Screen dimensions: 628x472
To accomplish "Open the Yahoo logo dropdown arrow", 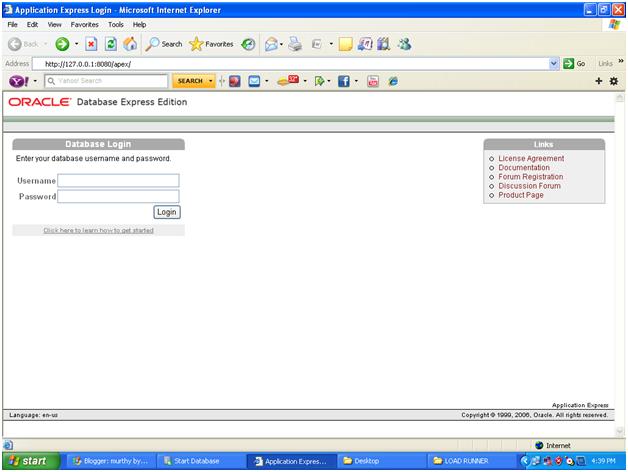I will 35,81.
